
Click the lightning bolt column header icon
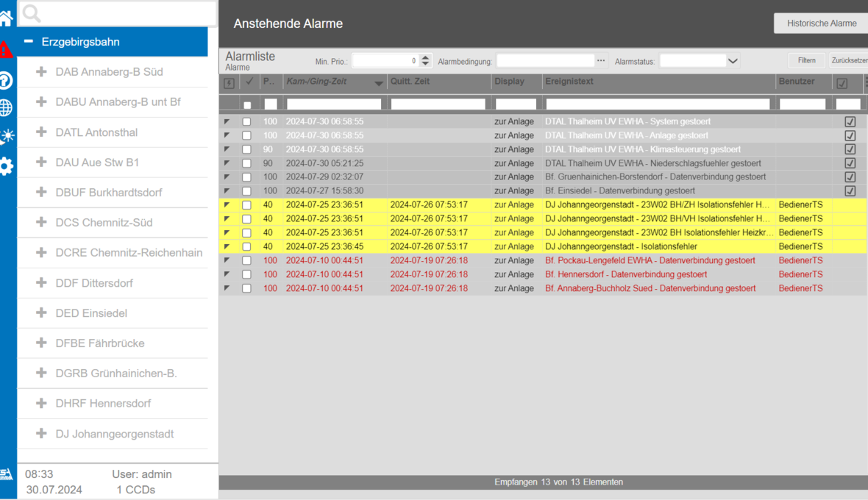(x=229, y=83)
